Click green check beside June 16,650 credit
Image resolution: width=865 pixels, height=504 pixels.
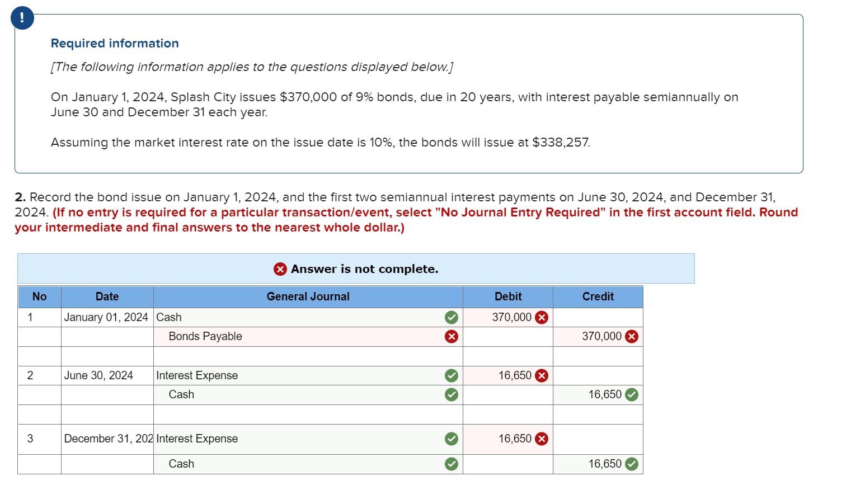tap(631, 394)
